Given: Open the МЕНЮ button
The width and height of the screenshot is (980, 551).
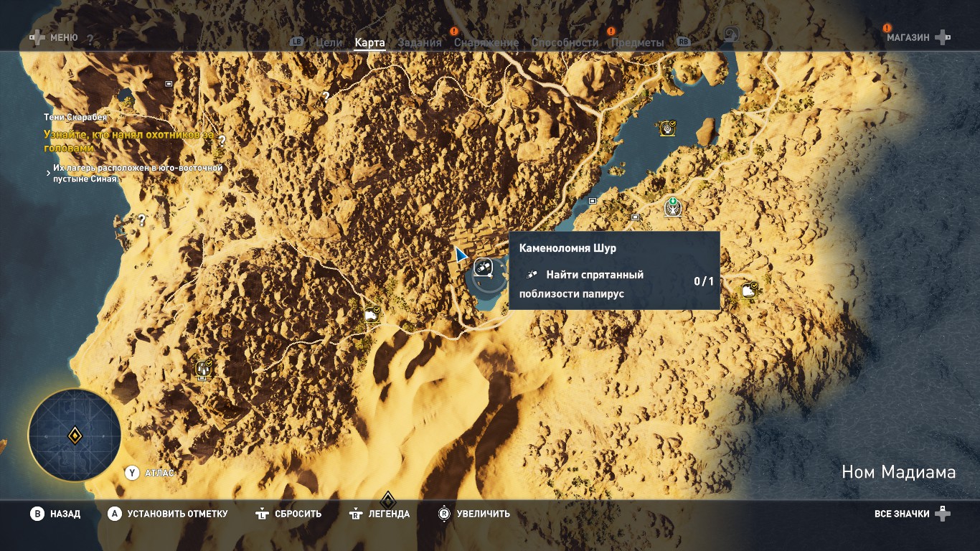Looking at the screenshot, I should tap(64, 37).
